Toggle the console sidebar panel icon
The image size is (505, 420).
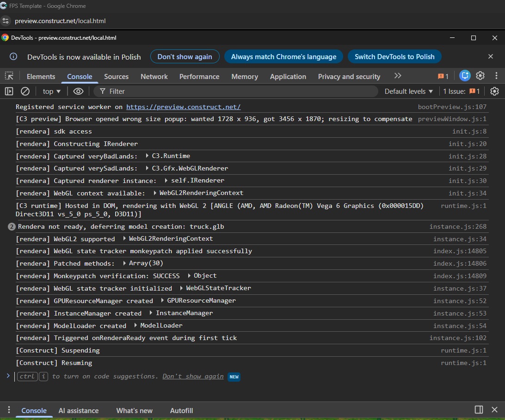click(9, 91)
